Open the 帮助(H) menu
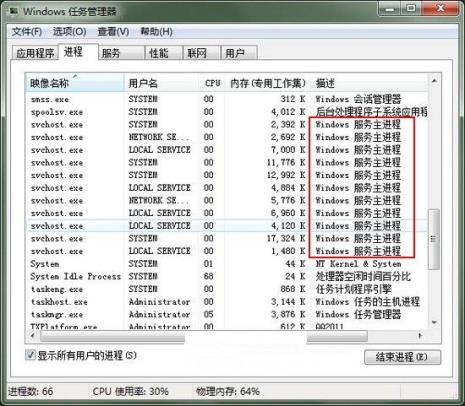Screen dimensions: 465x406 pyautogui.click(x=156, y=32)
